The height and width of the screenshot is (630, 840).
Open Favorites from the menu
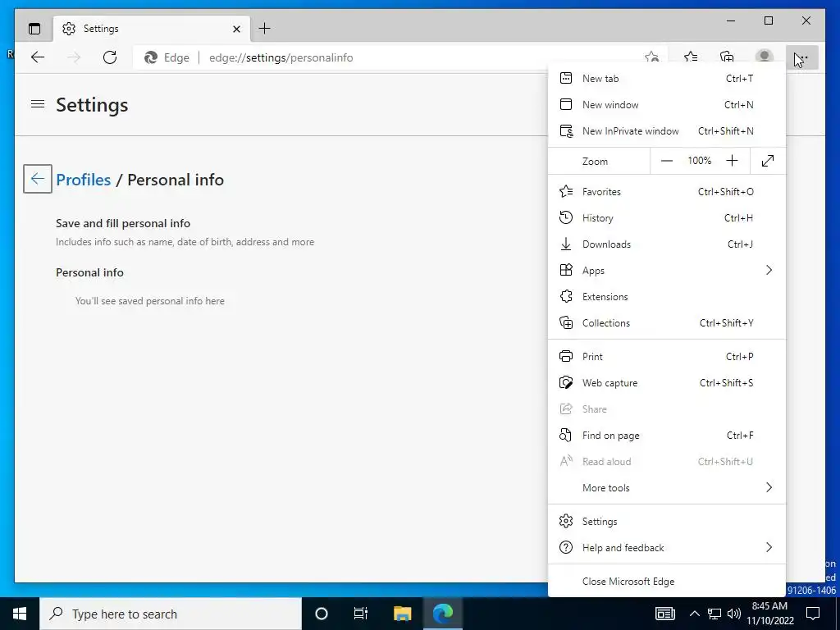coord(667,191)
